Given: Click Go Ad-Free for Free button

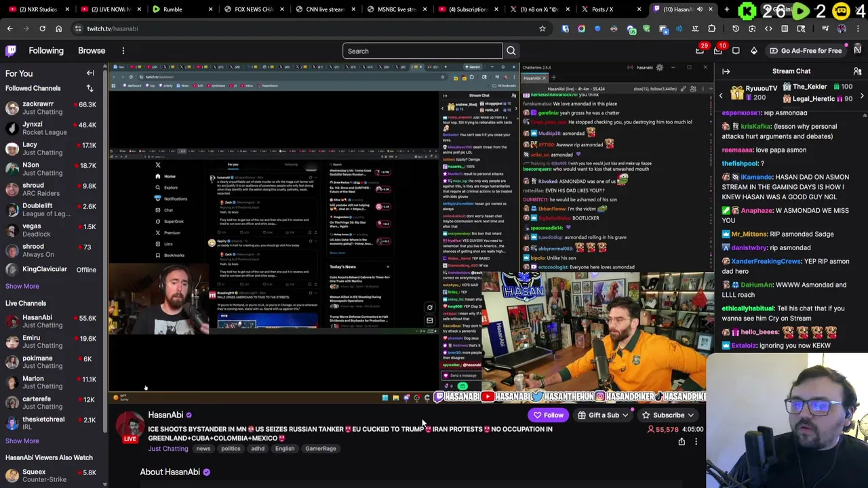Looking at the screenshot, I should (806, 51).
